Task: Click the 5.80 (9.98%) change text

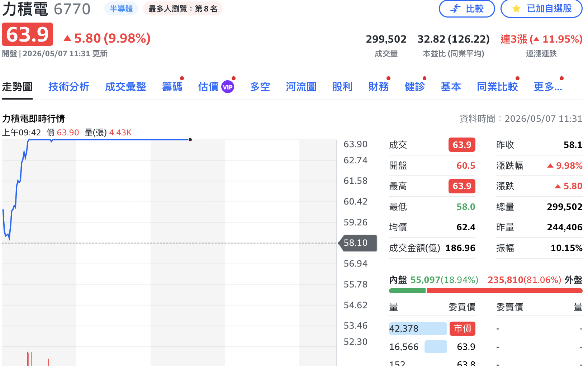Action: tap(107, 38)
